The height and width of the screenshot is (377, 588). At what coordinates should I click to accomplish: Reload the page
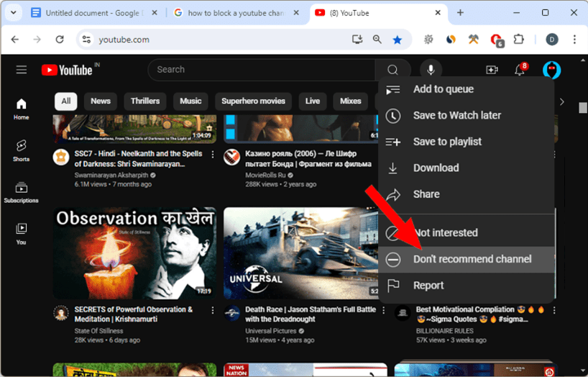(60, 40)
